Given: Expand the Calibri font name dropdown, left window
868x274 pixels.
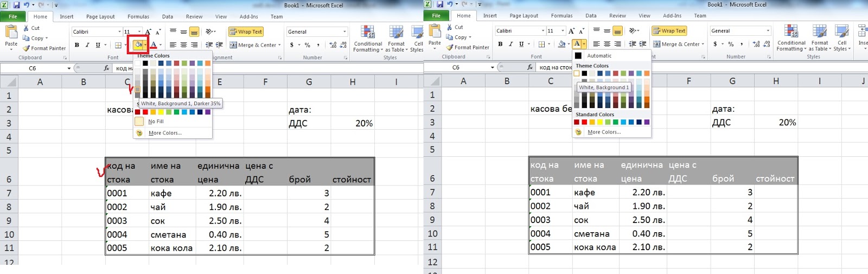Looking at the screenshot, I should [x=119, y=32].
